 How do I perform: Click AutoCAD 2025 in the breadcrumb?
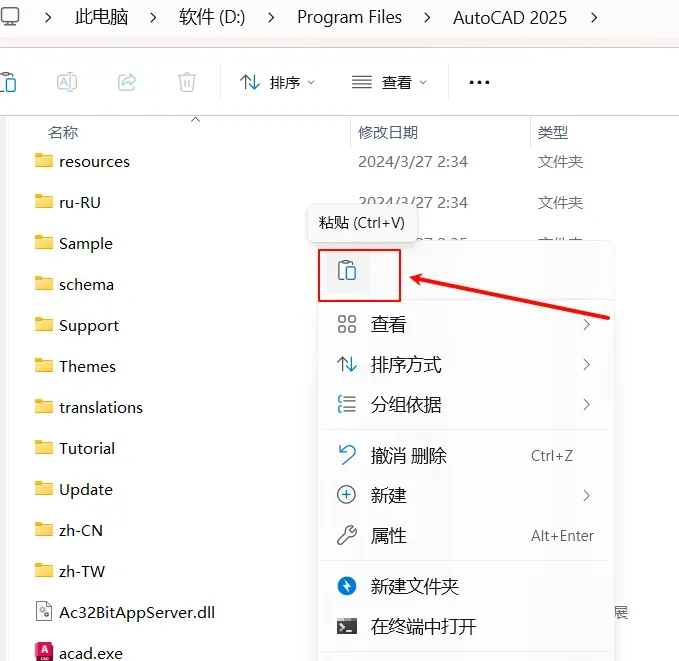[x=510, y=18]
